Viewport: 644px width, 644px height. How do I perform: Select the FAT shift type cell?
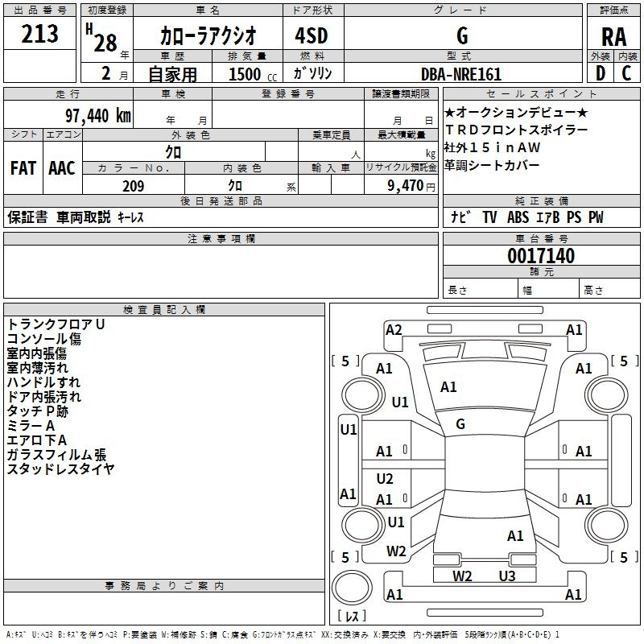click(x=23, y=167)
